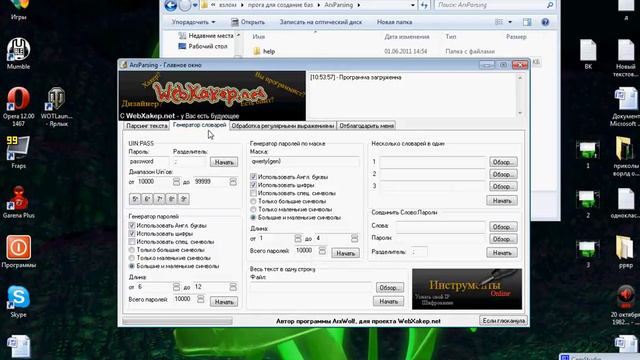Open Explorer recent pages dropdown arrow

tap(195, 5)
